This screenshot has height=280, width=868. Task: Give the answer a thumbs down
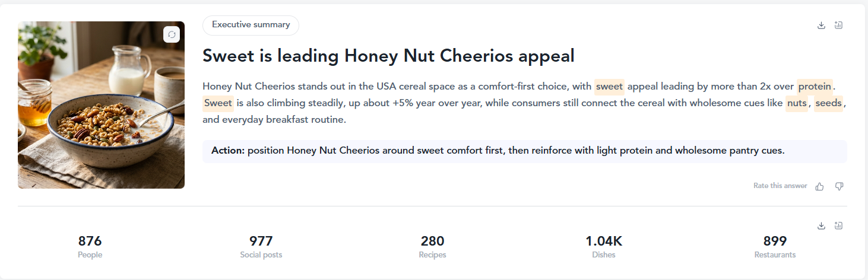click(x=839, y=186)
